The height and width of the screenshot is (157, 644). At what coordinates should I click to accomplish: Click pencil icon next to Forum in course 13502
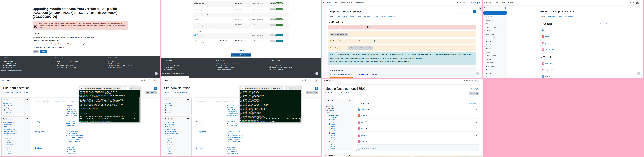pyautogui.click(x=367, y=116)
